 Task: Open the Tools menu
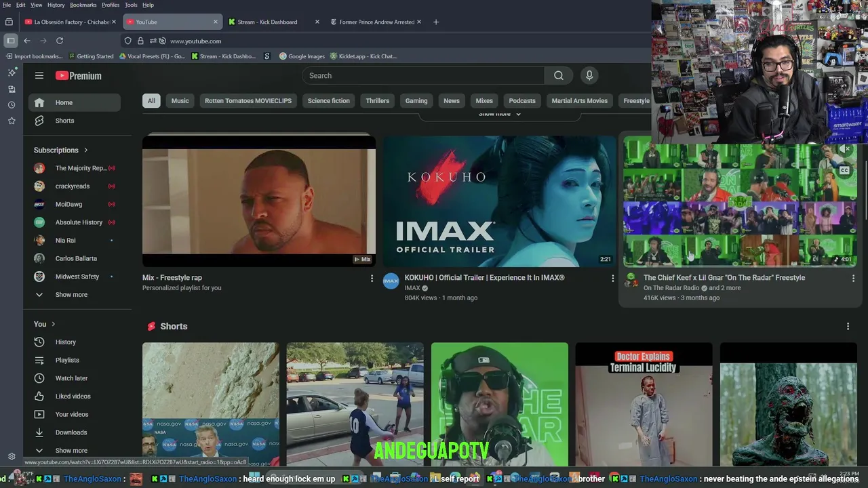tap(130, 5)
